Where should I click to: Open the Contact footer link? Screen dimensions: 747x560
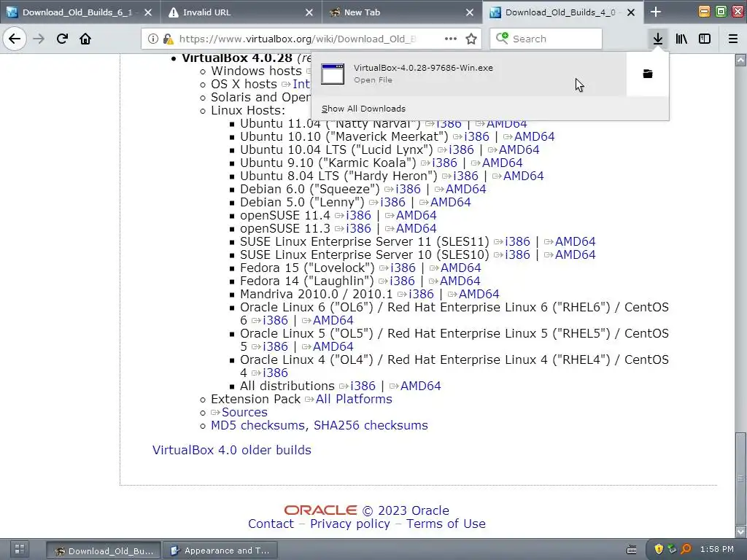tap(271, 524)
